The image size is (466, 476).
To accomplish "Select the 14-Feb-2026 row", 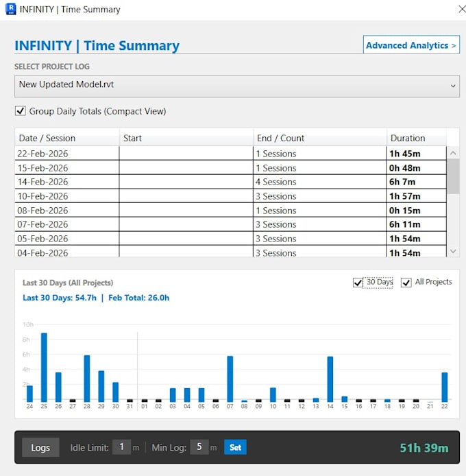I will pyautogui.click(x=230, y=182).
